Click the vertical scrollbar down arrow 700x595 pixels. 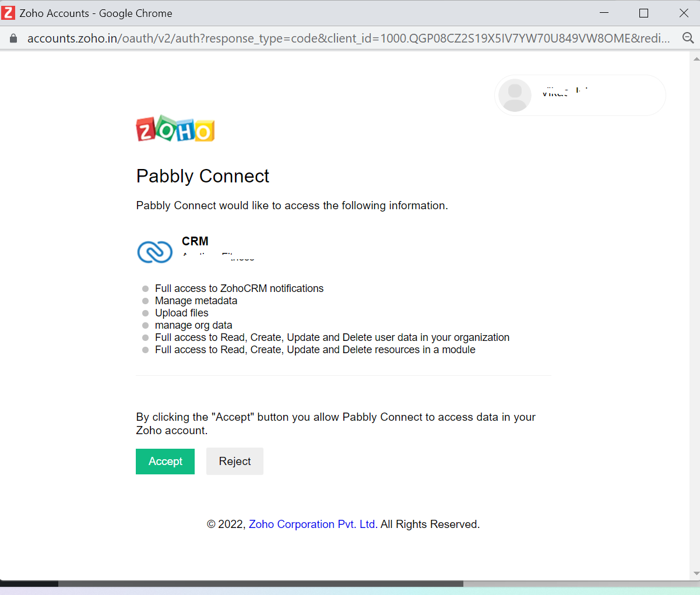(x=695, y=574)
